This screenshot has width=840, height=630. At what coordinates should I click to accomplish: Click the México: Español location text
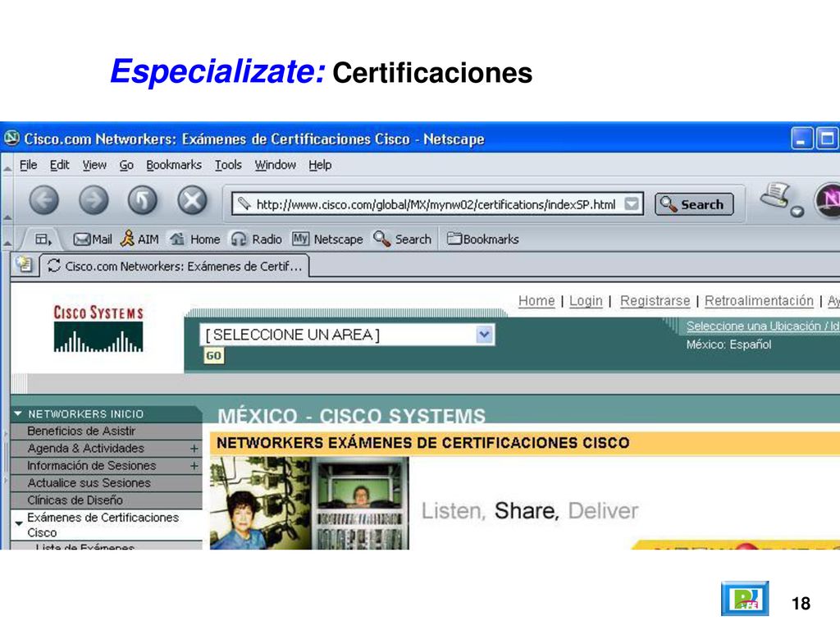728,345
